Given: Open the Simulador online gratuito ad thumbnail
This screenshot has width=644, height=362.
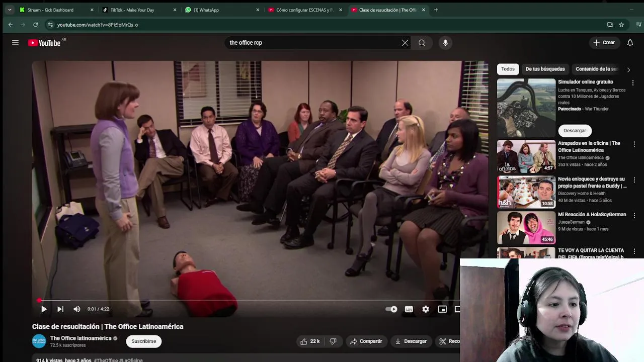Looking at the screenshot, I should (526, 108).
